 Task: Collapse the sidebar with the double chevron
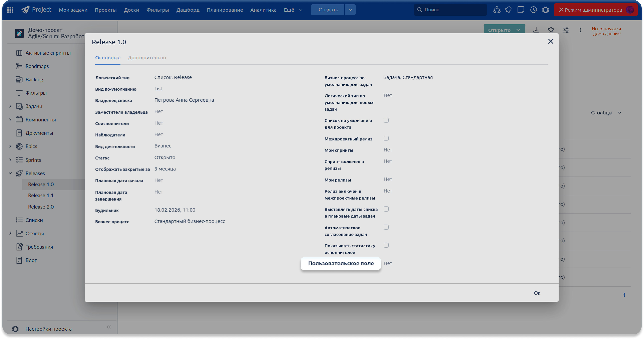(x=109, y=327)
